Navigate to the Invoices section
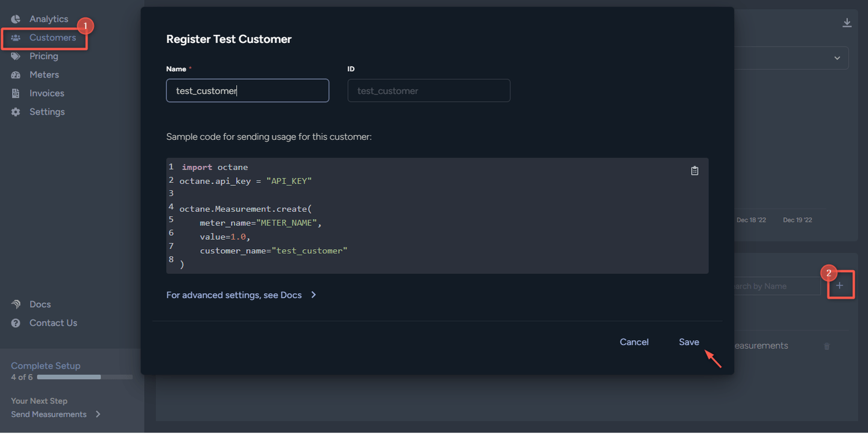 47,93
